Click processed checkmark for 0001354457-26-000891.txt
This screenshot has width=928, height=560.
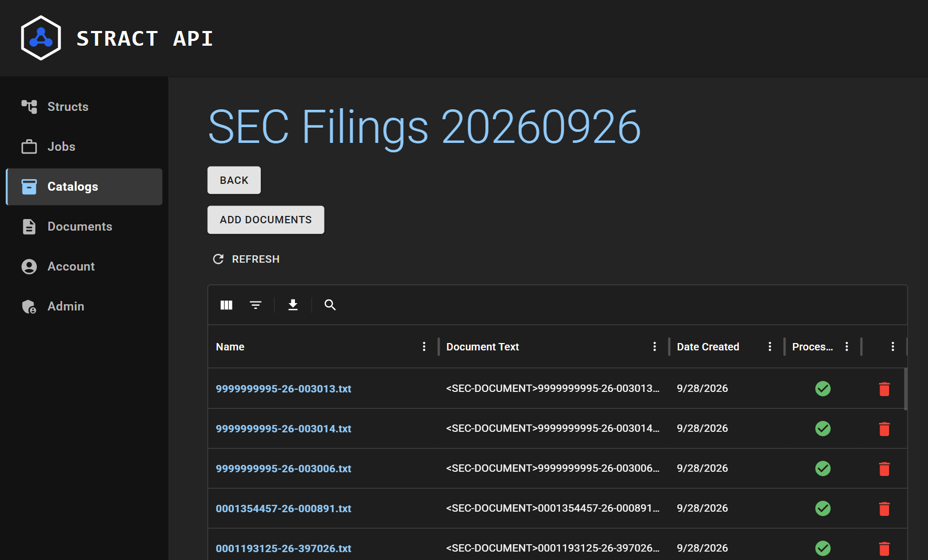point(823,509)
